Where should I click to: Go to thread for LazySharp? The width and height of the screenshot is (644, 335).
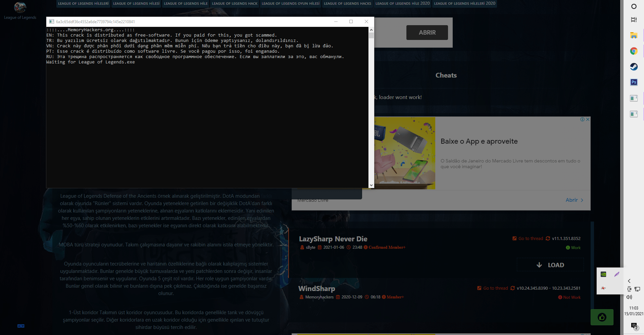pos(528,239)
